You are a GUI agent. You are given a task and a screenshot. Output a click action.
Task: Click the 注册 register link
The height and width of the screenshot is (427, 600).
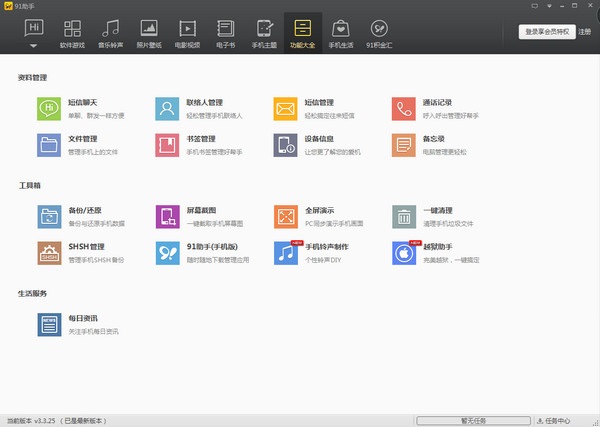[583, 32]
